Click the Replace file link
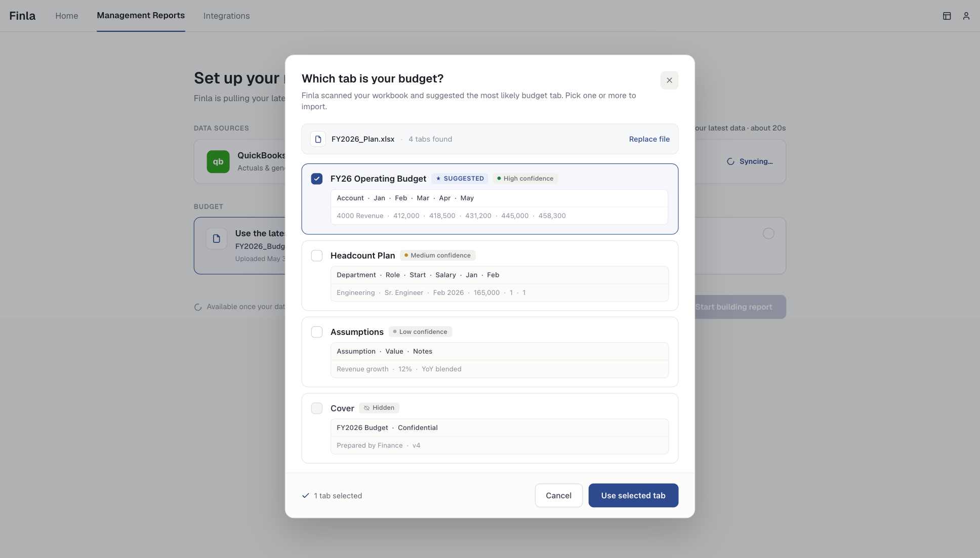 point(649,139)
